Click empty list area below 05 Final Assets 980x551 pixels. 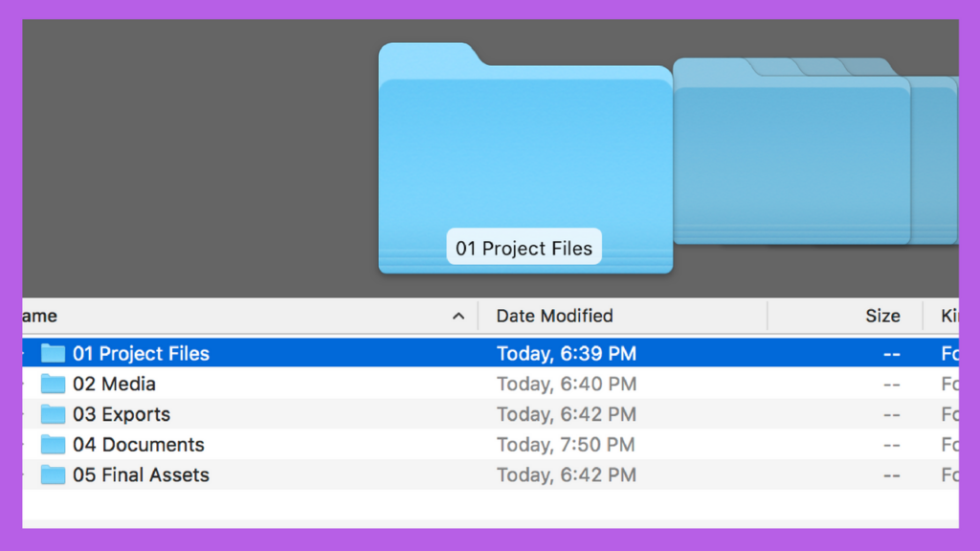[491, 509]
